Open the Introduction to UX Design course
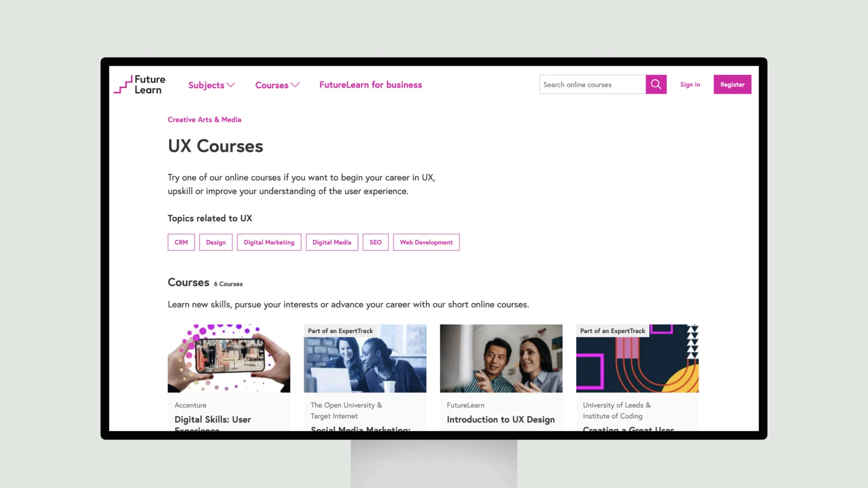The width and height of the screenshot is (868, 488). (501, 419)
